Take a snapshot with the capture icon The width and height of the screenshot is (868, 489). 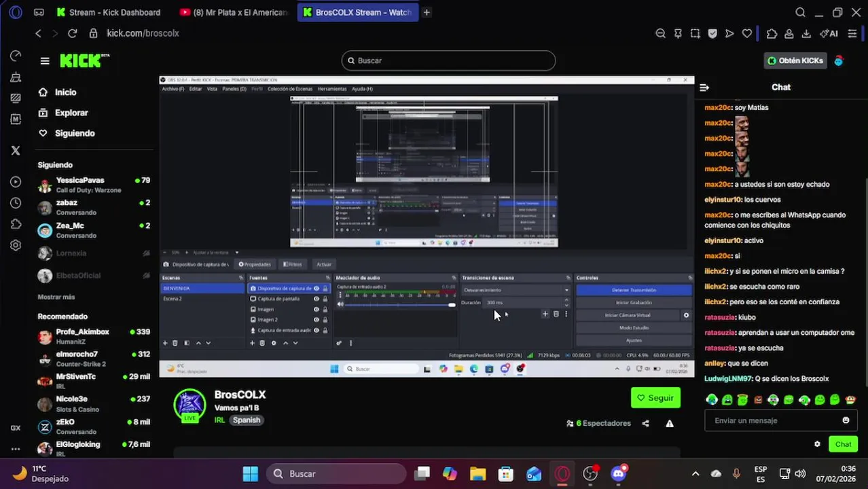point(695,33)
